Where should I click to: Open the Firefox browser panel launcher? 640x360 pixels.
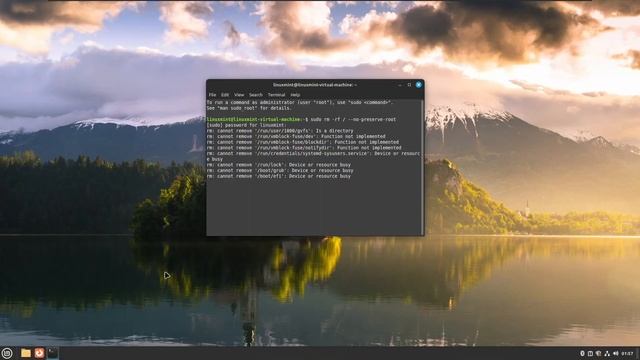point(39,353)
